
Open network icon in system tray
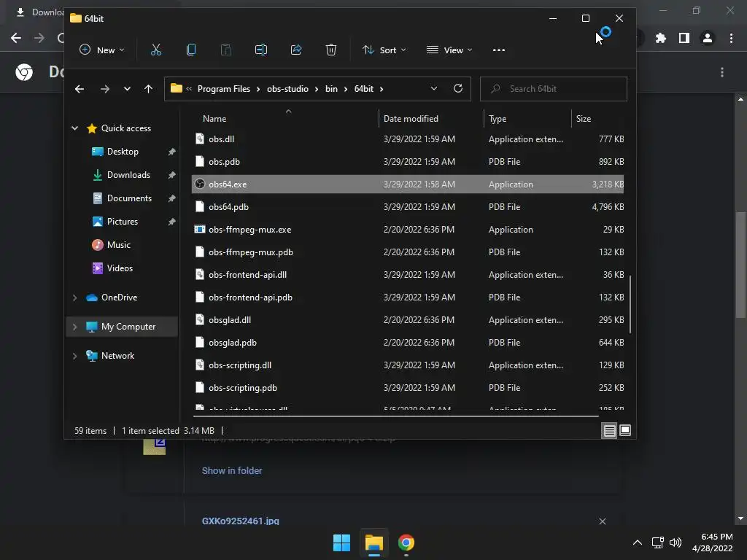click(x=658, y=542)
